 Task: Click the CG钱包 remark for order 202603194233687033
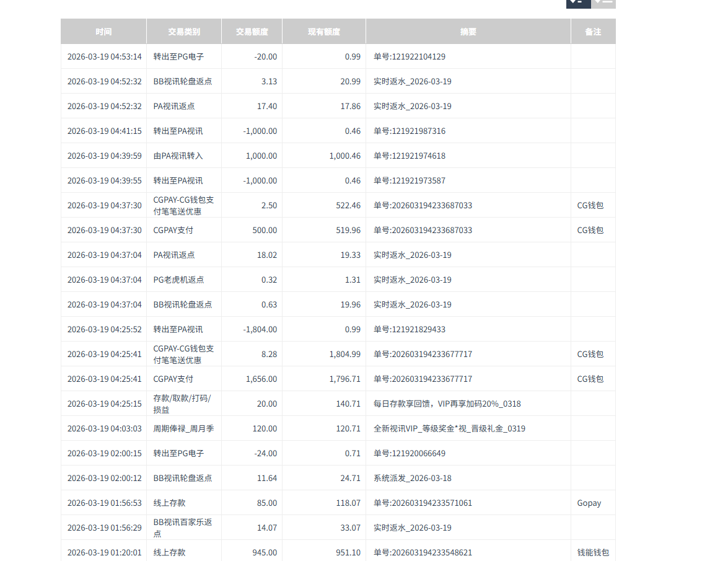click(591, 205)
